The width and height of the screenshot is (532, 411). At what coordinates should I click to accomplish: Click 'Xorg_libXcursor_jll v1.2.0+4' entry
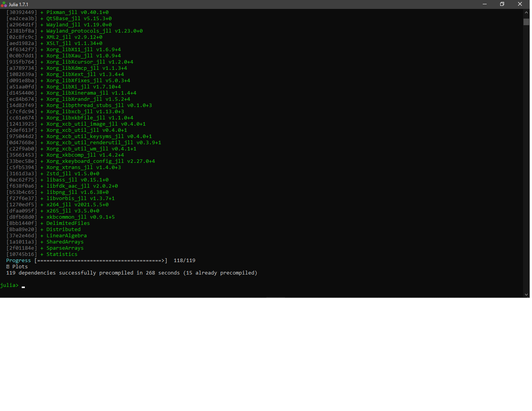(x=90, y=62)
